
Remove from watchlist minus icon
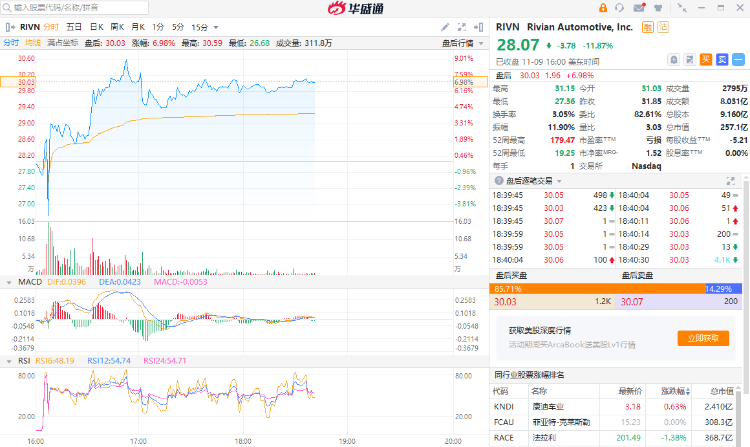739,60
